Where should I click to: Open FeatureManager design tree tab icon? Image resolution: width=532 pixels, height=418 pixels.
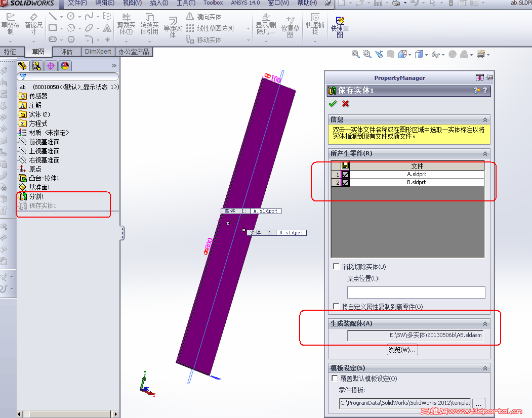(x=22, y=66)
